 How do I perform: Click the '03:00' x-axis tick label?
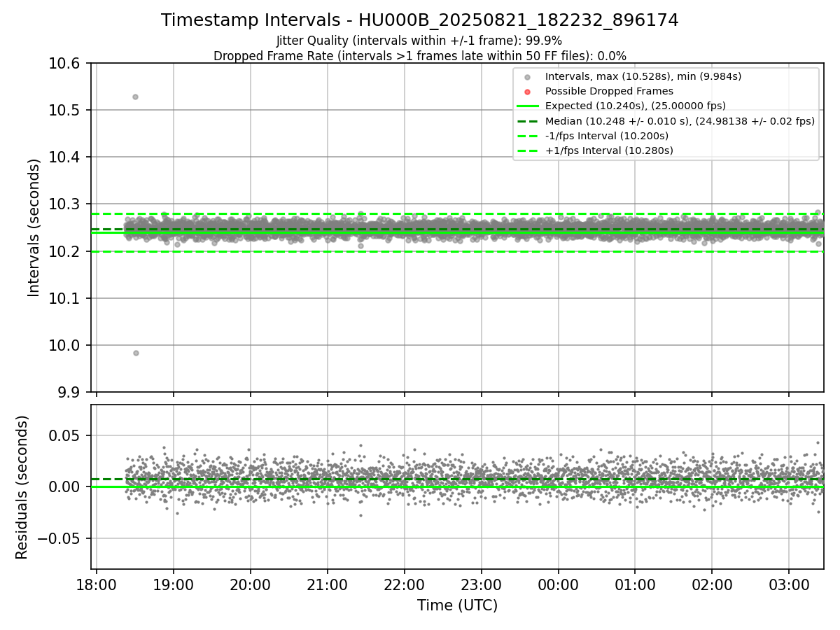789,584
